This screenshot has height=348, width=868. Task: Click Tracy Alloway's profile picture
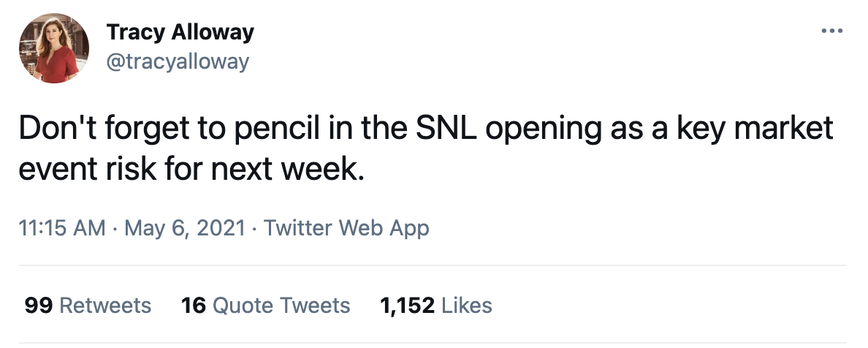point(50,50)
